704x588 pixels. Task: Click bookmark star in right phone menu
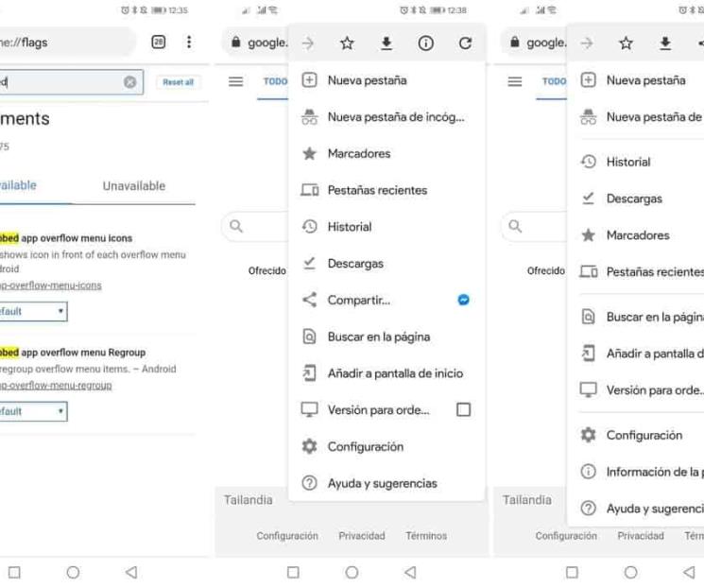[x=626, y=43]
